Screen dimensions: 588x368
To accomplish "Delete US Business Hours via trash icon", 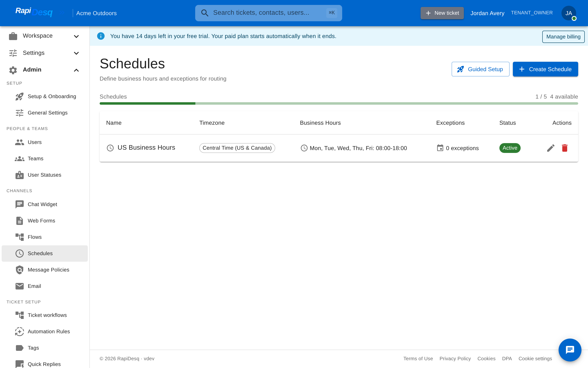I will pos(565,148).
